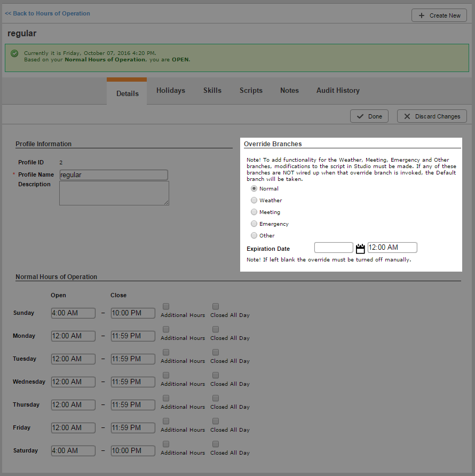Image resolution: width=475 pixels, height=476 pixels.
Task: Enable Additional Hours for Monday
Action: click(166, 329)
